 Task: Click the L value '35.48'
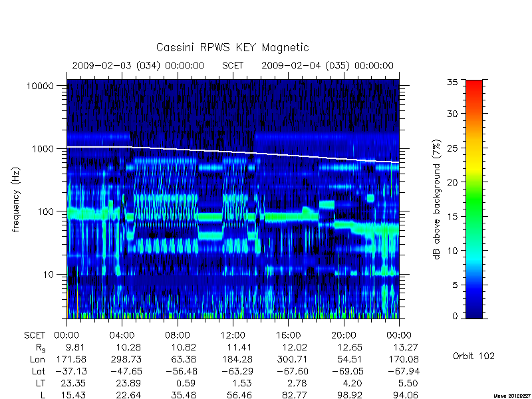tap(184, 395)
